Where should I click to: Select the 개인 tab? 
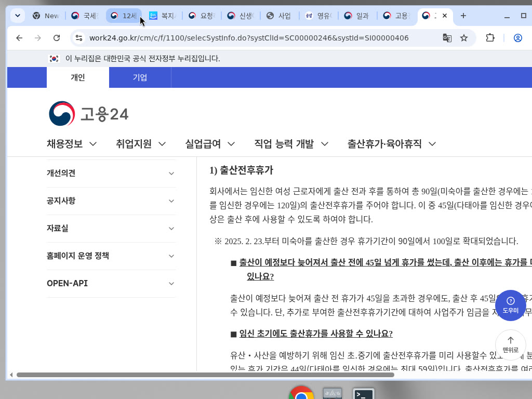[x=78, y=77]
